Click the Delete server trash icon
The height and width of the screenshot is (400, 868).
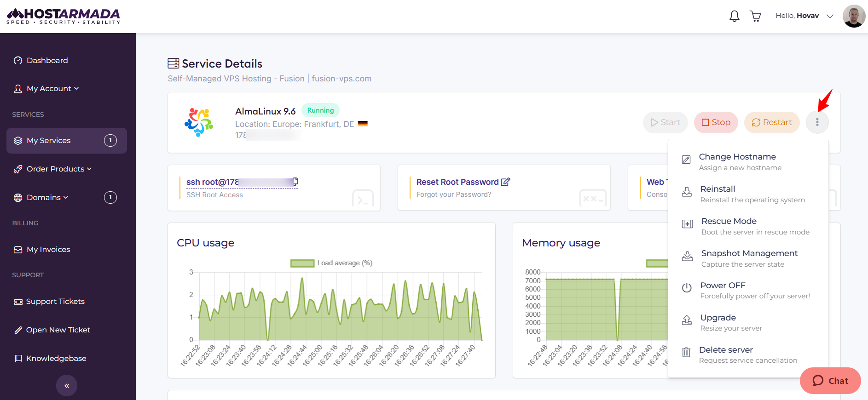pyautogui.click(x=686, y=352)
